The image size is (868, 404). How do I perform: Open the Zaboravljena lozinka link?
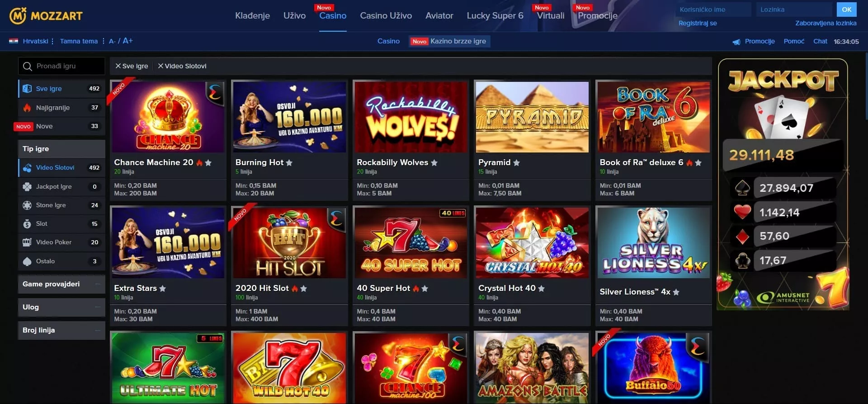click(x=826, y=23)
